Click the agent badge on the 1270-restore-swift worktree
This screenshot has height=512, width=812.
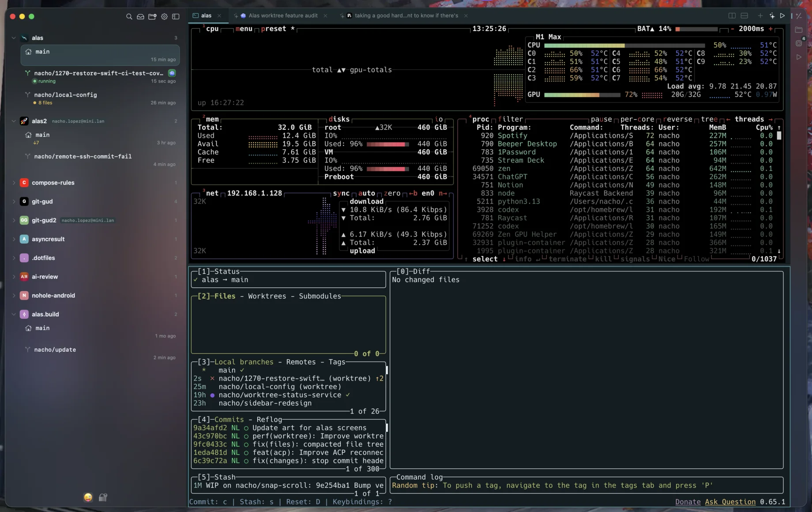172,73
